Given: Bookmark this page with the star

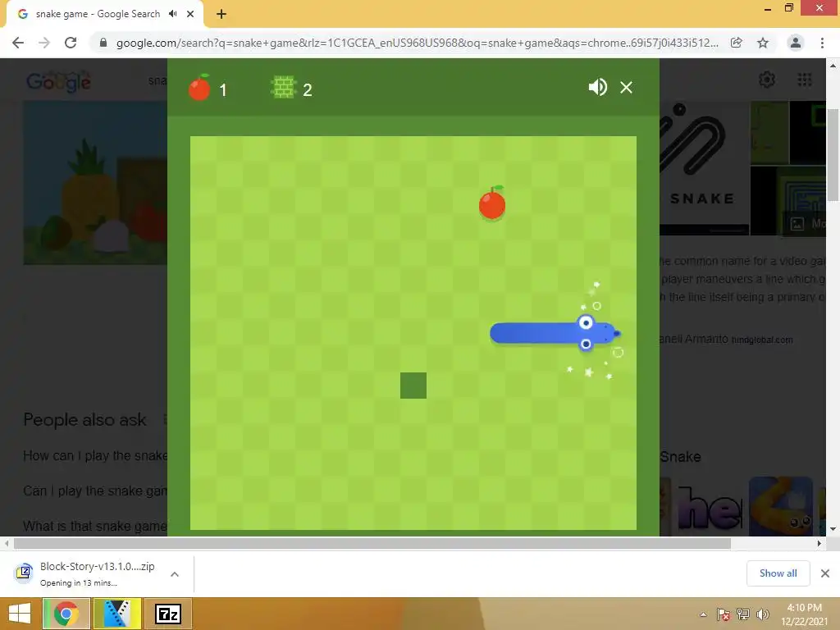Looking at the screenshot, I should (763, 43).
